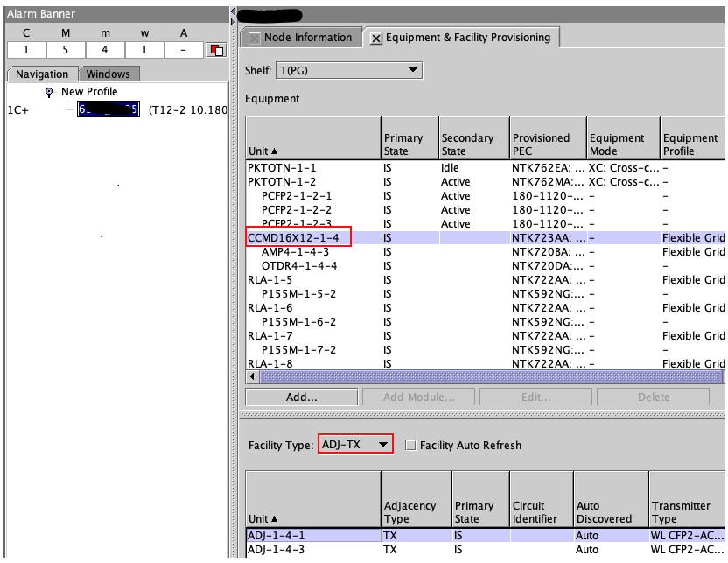The height and width of the screenshot is (563, 728).
Task: Select RLA-1-6 equipment row
Action: 486,307
